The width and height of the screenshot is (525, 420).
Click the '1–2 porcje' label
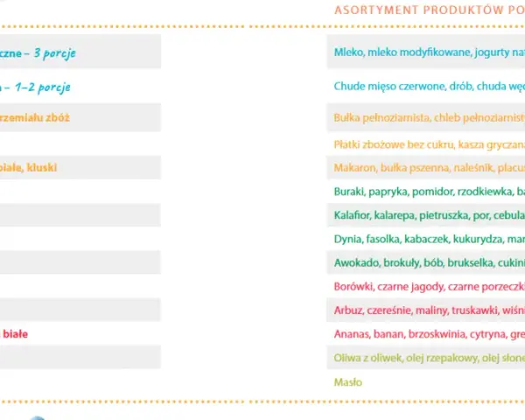[x=43, y=87]
